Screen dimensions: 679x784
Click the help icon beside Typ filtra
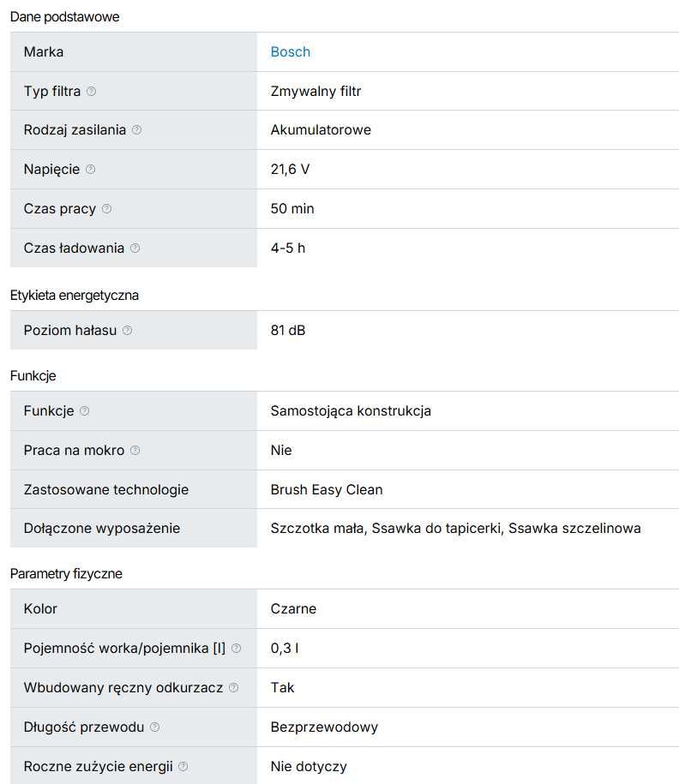pos(91,91)
